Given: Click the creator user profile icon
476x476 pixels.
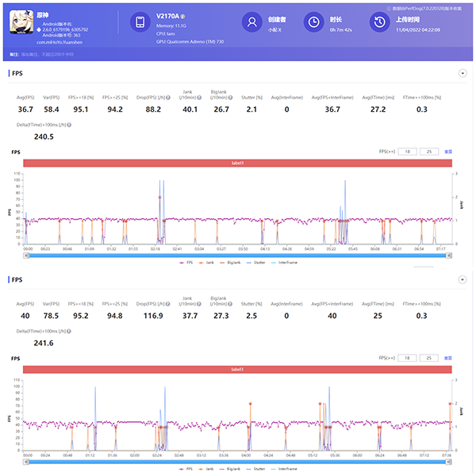Looking at the screenshot, I should pyautogui.click(x=251, y=22).
